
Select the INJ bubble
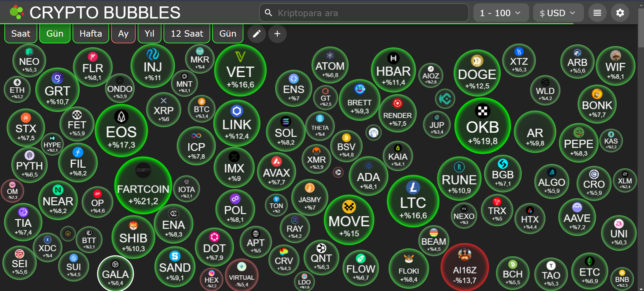coord(152,66)
